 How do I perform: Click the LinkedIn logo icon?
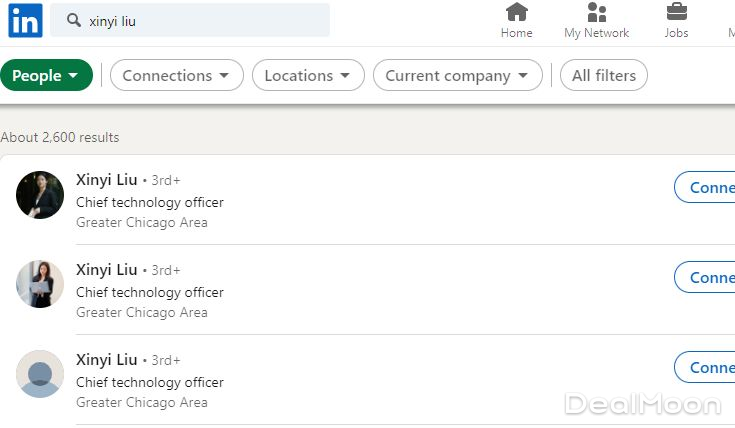click(x=25, y=20)
